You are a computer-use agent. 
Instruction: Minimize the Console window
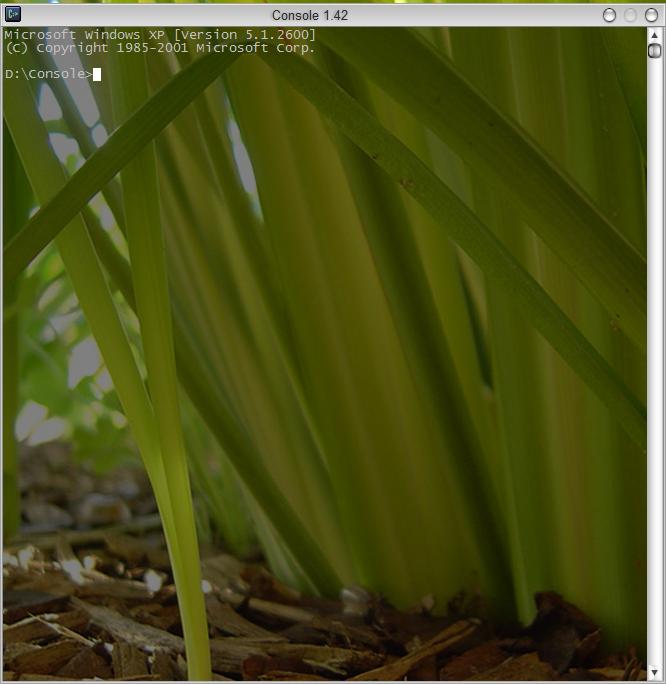[x=609, y=15]
